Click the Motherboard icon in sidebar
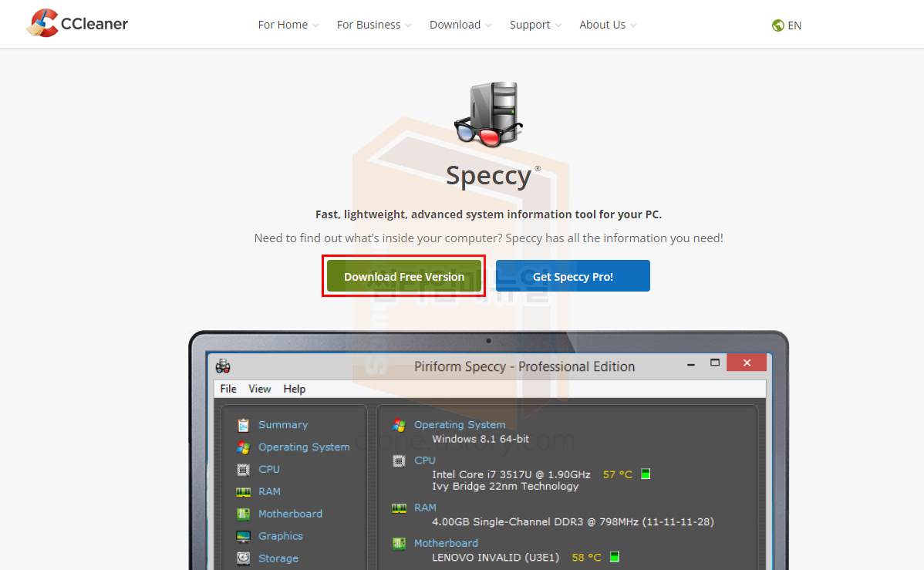The height and width of the screenshot is (570, 924). [244, 514]
